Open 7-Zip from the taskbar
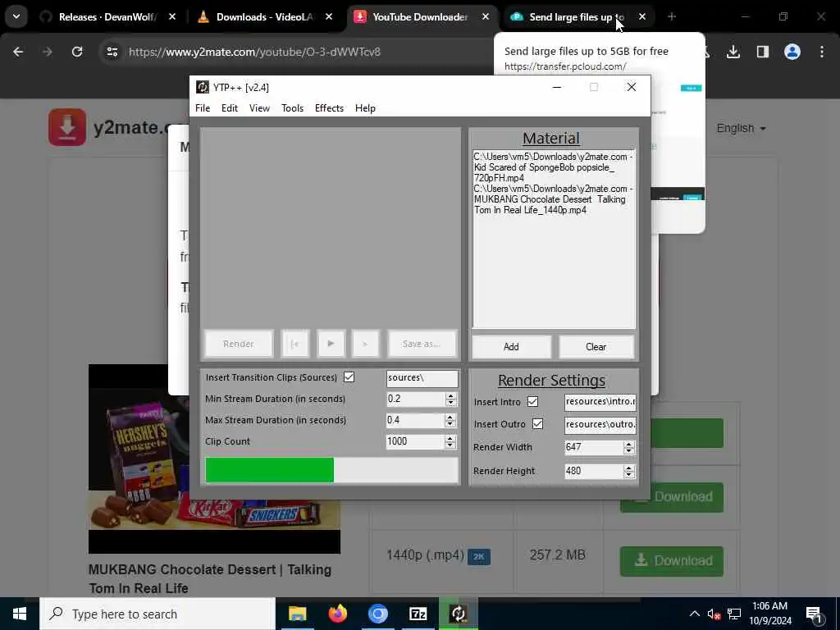 coord(418,614)
